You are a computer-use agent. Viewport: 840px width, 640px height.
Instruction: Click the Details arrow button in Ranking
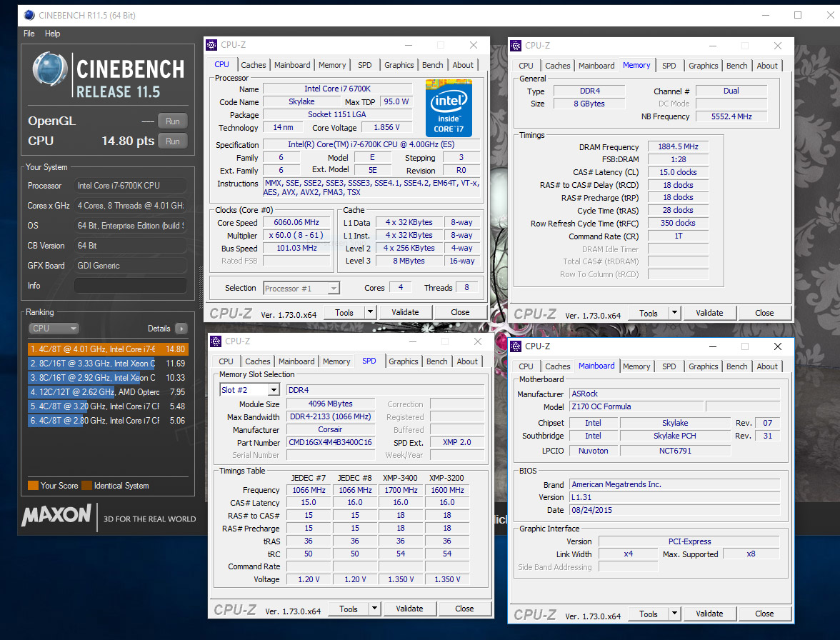(x=181, y=329)
